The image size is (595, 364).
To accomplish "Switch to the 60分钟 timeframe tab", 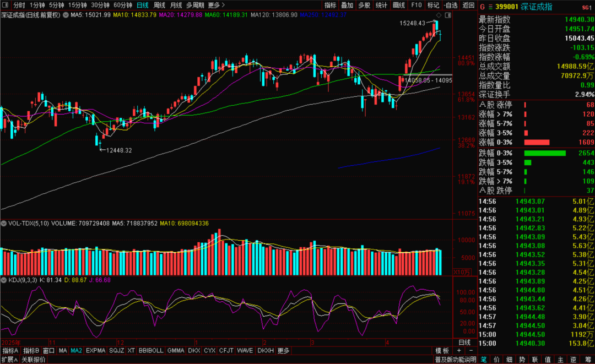I will (122, 5).
